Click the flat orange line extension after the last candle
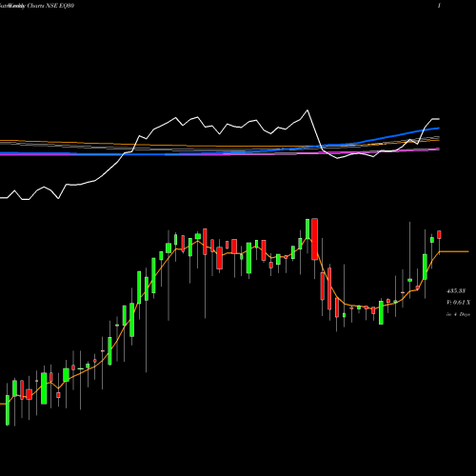This screenshot has height=476, width=476. coord(454,251)
